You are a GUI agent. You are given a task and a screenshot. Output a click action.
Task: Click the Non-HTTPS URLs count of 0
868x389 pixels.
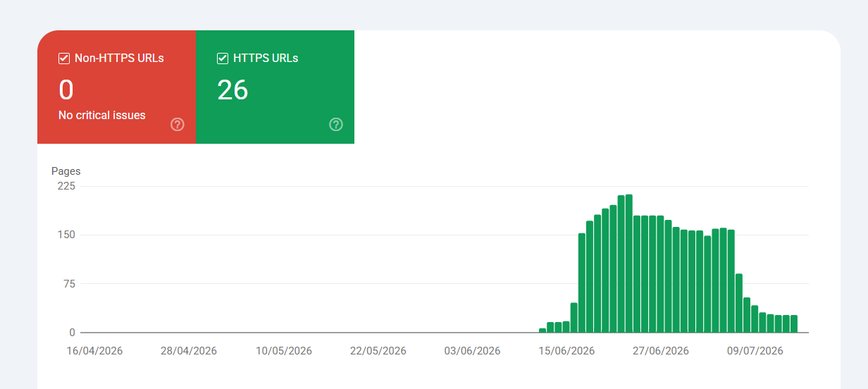coord(66,90)
